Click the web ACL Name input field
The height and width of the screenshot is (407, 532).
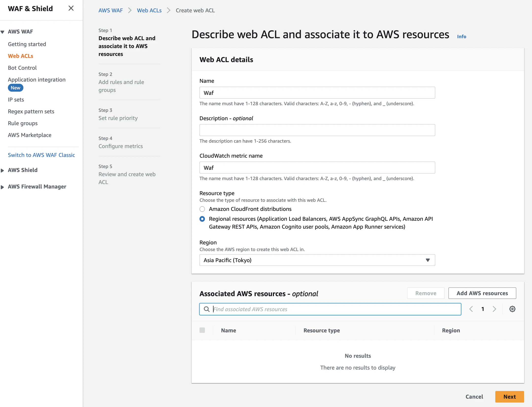(x=317, y=93)
